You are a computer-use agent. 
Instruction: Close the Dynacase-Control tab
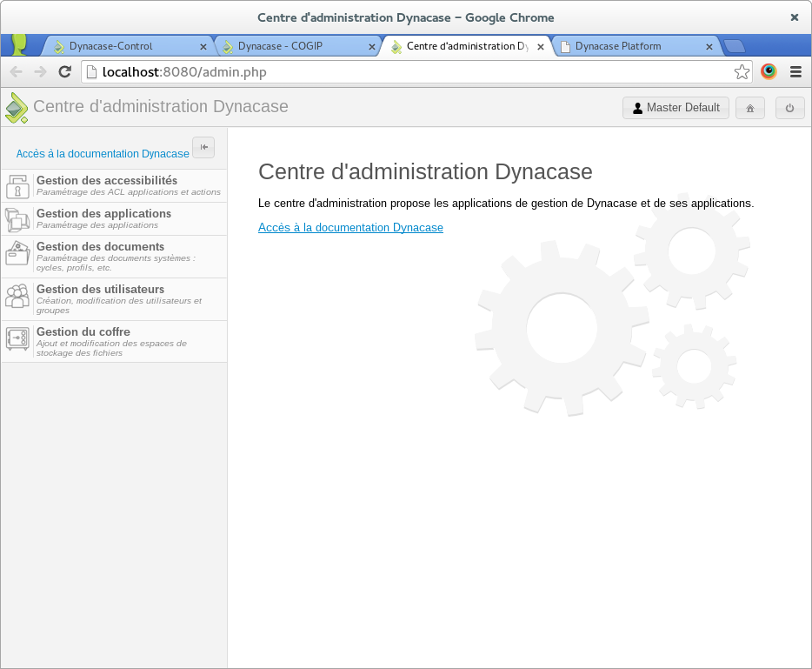(203, 47)
